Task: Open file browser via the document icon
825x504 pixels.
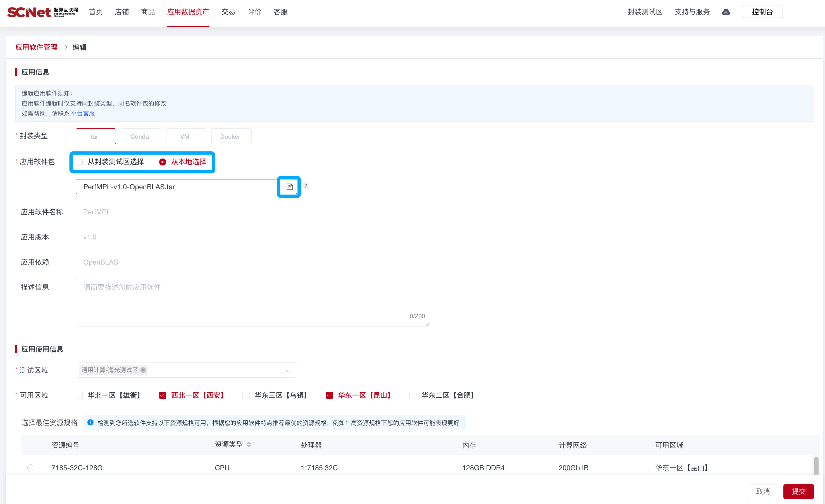Action: (x=289, y=186)
